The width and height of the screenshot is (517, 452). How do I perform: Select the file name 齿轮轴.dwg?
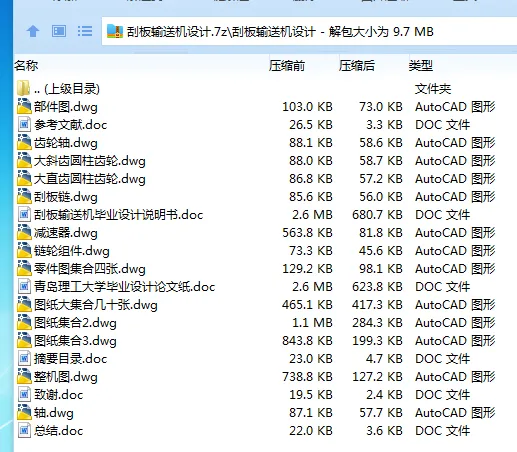[x=66, y=143]
